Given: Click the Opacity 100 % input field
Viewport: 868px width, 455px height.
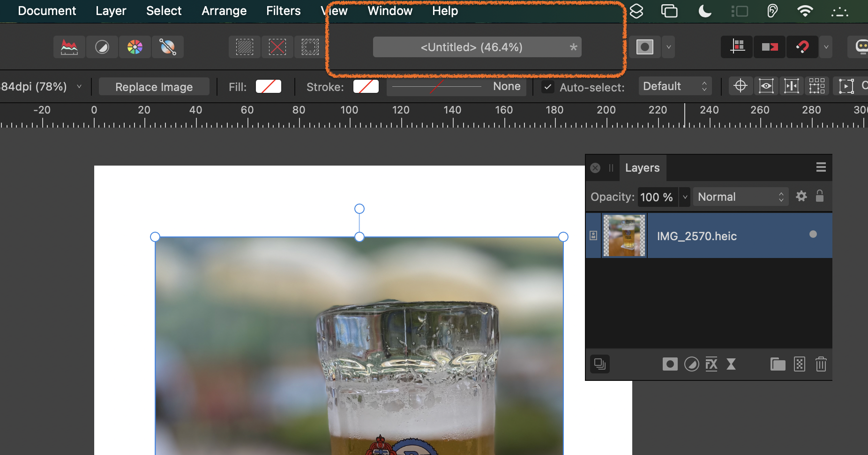Looking at the screenshot, I should [x=658, y=197].
